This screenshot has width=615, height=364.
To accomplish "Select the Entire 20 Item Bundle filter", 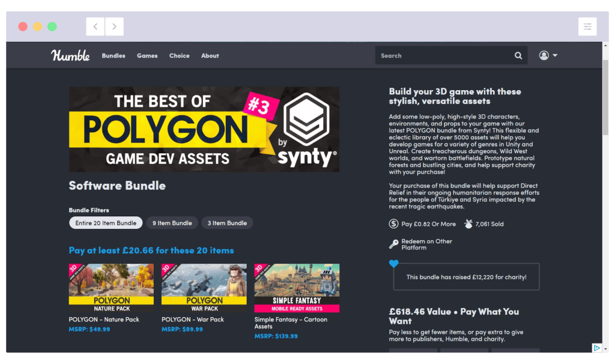I will [106, 223].
